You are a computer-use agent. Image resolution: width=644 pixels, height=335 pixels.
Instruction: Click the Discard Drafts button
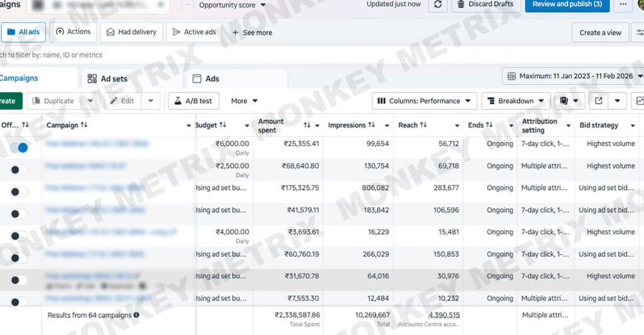(x=486, y=4)
